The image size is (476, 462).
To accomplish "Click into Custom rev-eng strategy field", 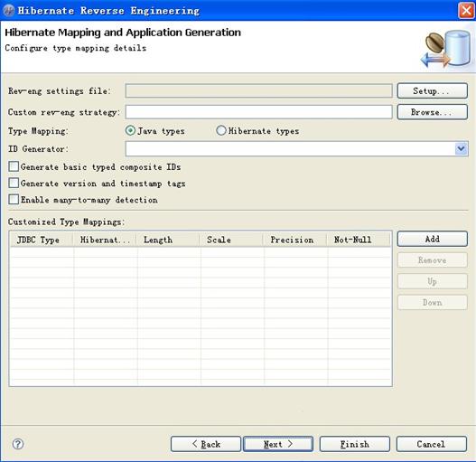I will (259, 112).
